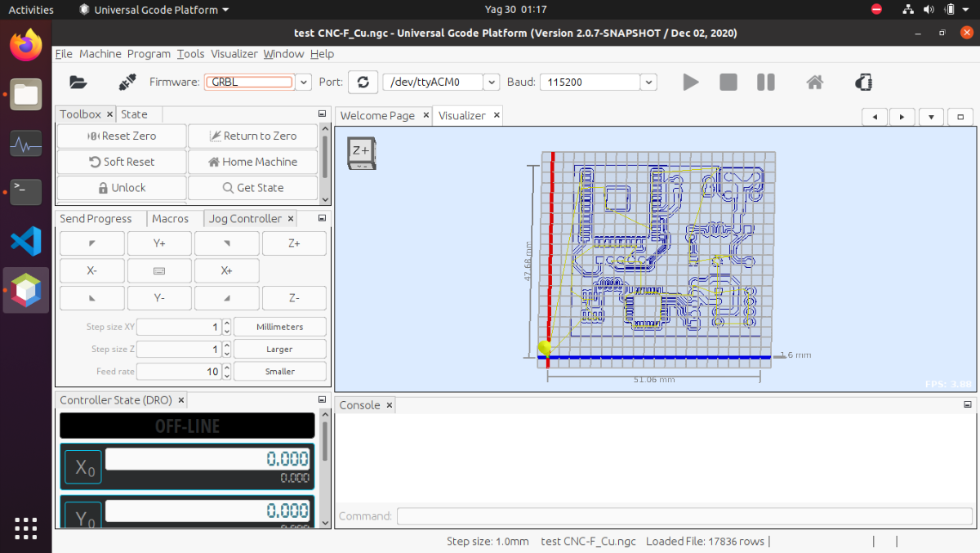This screenshot has width=980, height=553.
Task: Open the File menu
Action: 64,54
